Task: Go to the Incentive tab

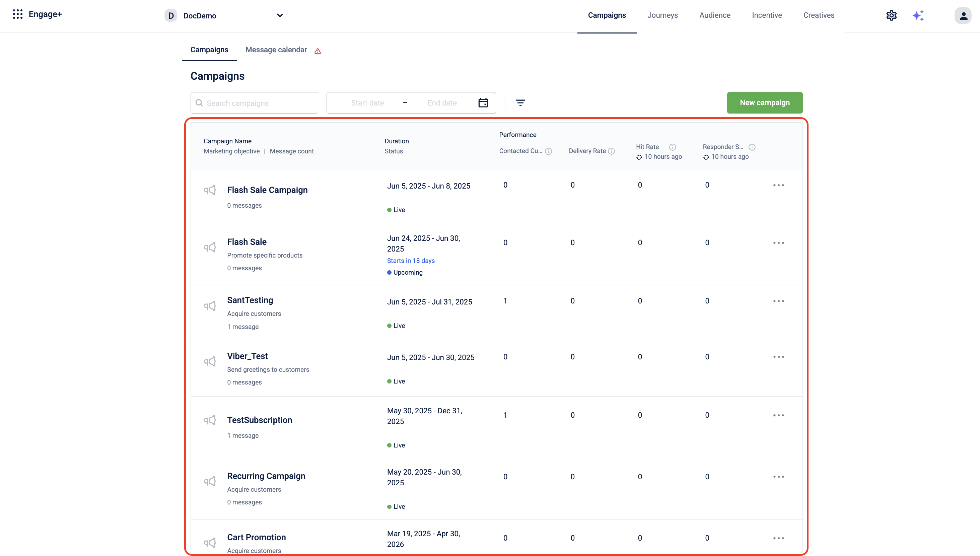Action: [767, 15]
